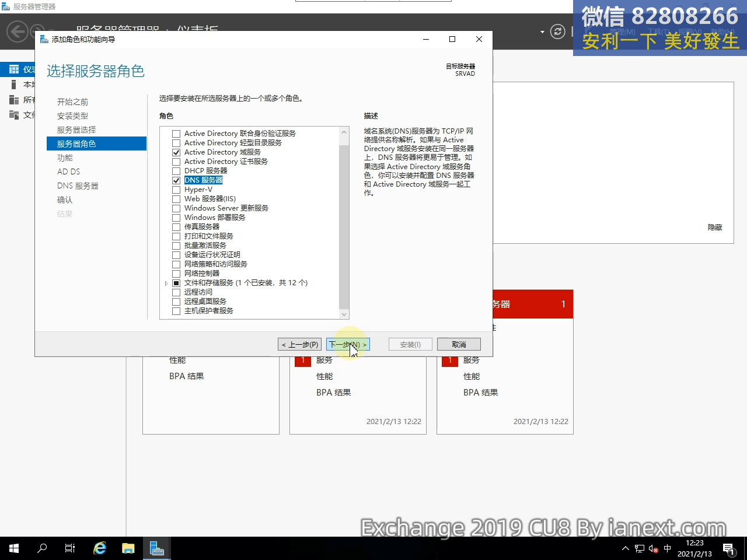Click the muted volume tray icon
This screenshot has width=747, height=560.
point(654,549)
